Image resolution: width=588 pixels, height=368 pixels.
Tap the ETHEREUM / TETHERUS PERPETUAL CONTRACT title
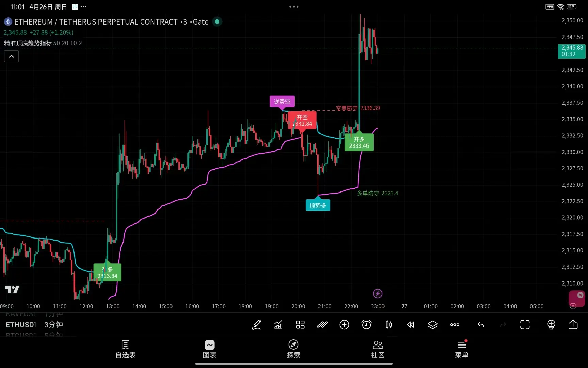click(x=96, y=22)
